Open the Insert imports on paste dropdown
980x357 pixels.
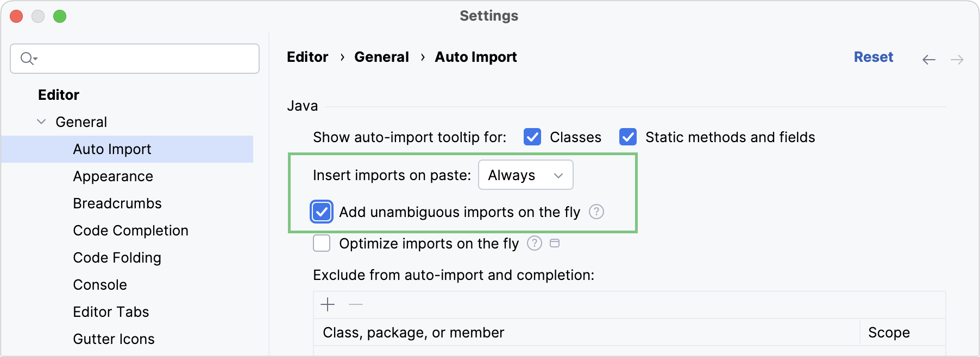[x=525, y=175]
